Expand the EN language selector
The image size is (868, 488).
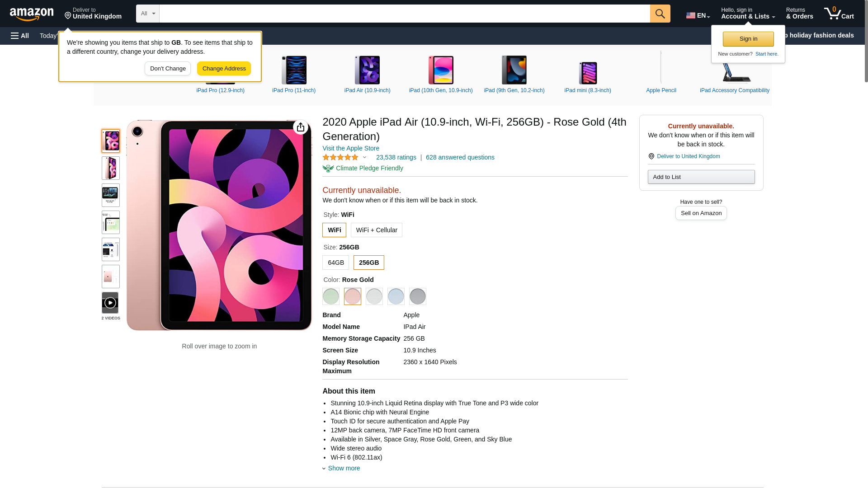point(698,15)
